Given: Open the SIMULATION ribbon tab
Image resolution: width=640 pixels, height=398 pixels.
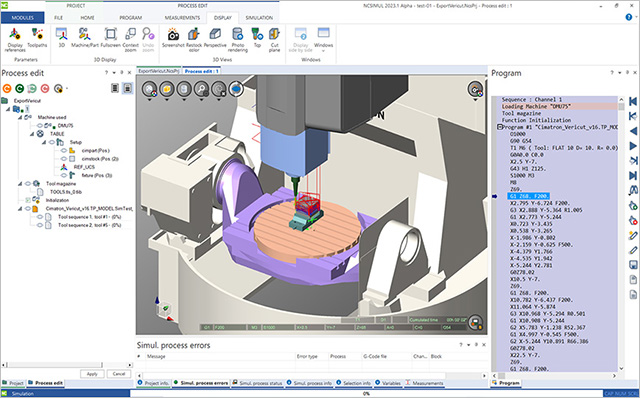Looking at the screenshot, I should click(x=259, y=18).
